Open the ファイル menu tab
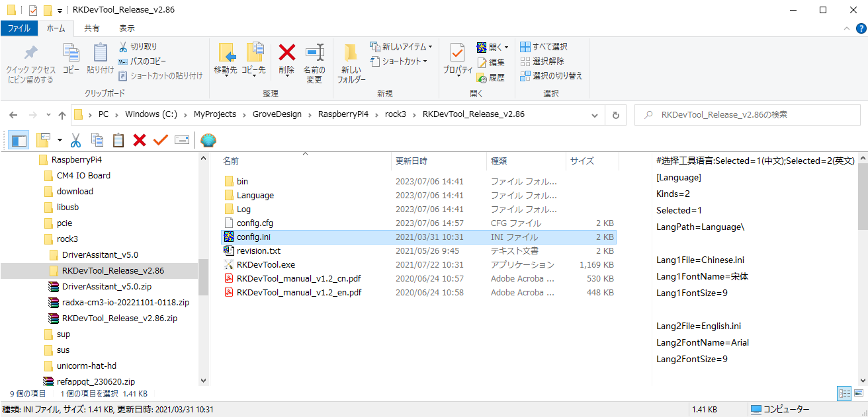The height and width of the screenshot is (417, 868). pos(19,28)
